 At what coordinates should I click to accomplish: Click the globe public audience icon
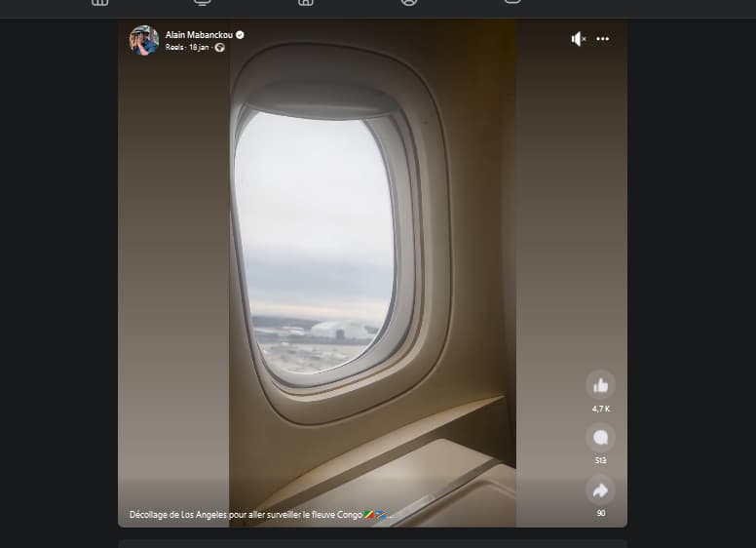220,47
